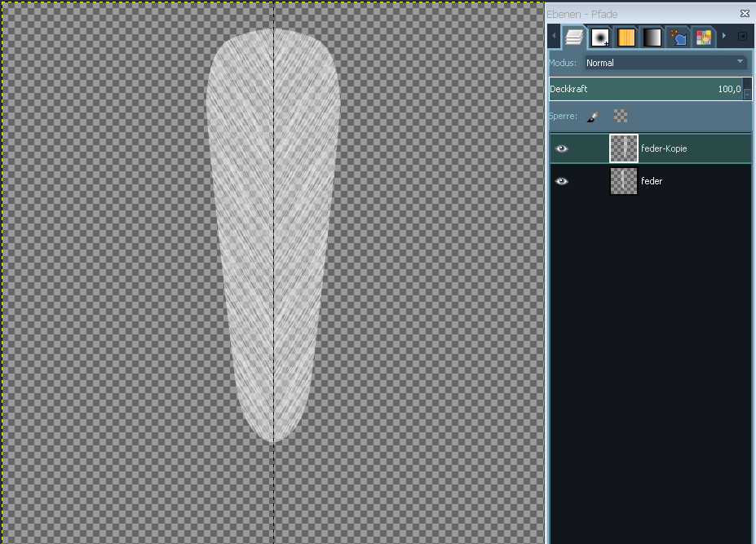Screen dimensions: 756x544
Task: Hide the feder-Kopie layer
Action: (561, 149)
